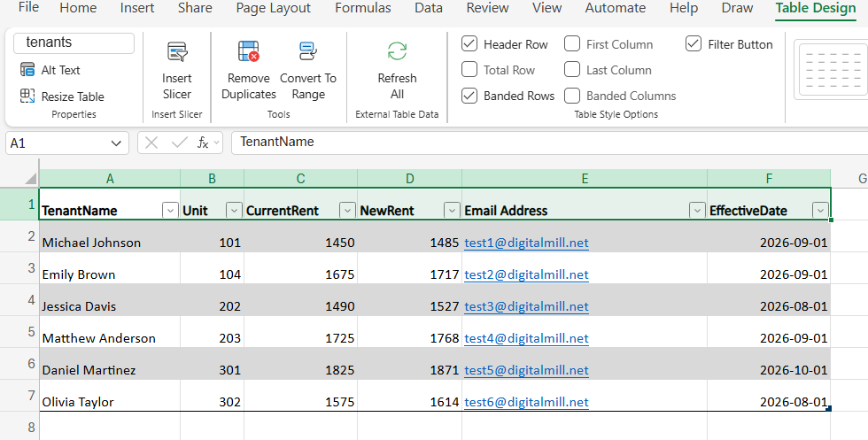The image size is (868, 440).
Task: Toggle the Banded Rows checkbox
Action: point(469,96)
